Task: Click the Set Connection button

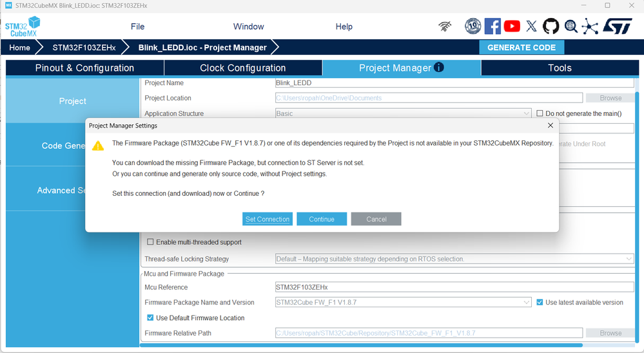Action: coord(268,219)
